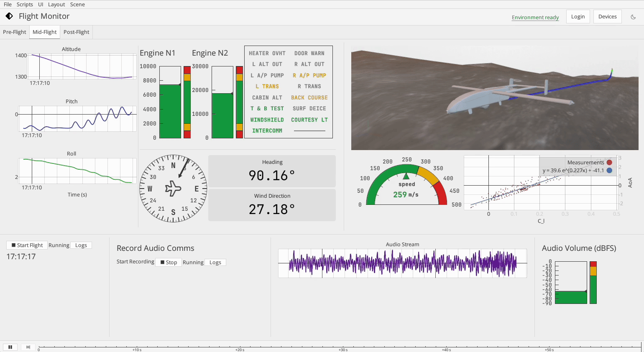Screen dimensions: 644x352
Task: Click the skip-to-end playback icon
Action: [28, 347]
